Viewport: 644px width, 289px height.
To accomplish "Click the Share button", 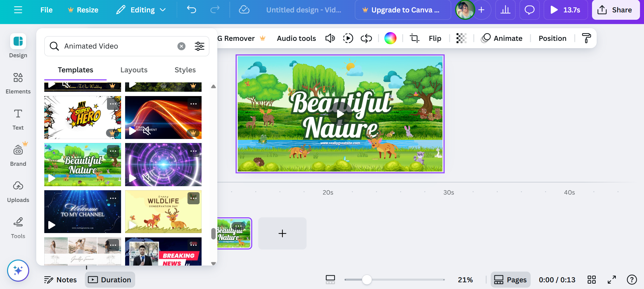I will (x=615, y=10).
